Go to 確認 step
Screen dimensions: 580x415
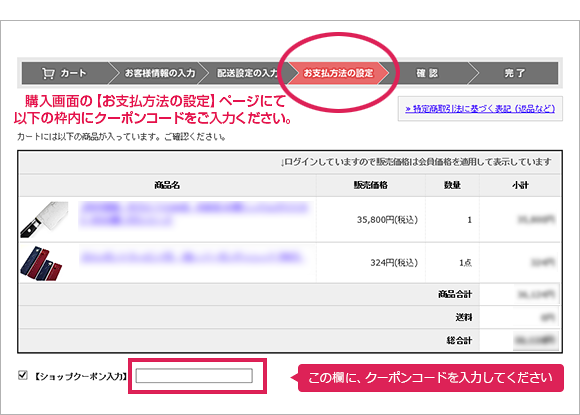(427, 73)
